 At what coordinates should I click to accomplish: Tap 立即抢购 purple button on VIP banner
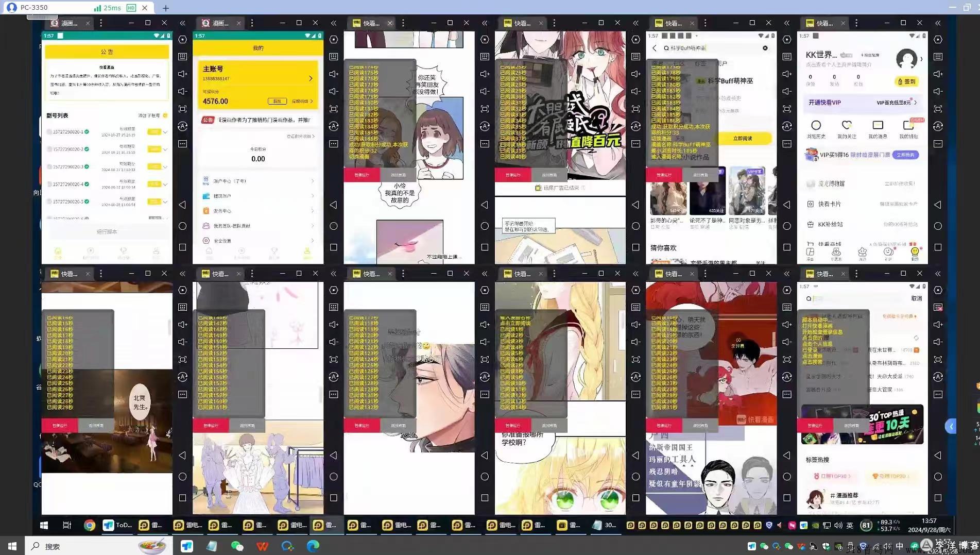point(905,155)
